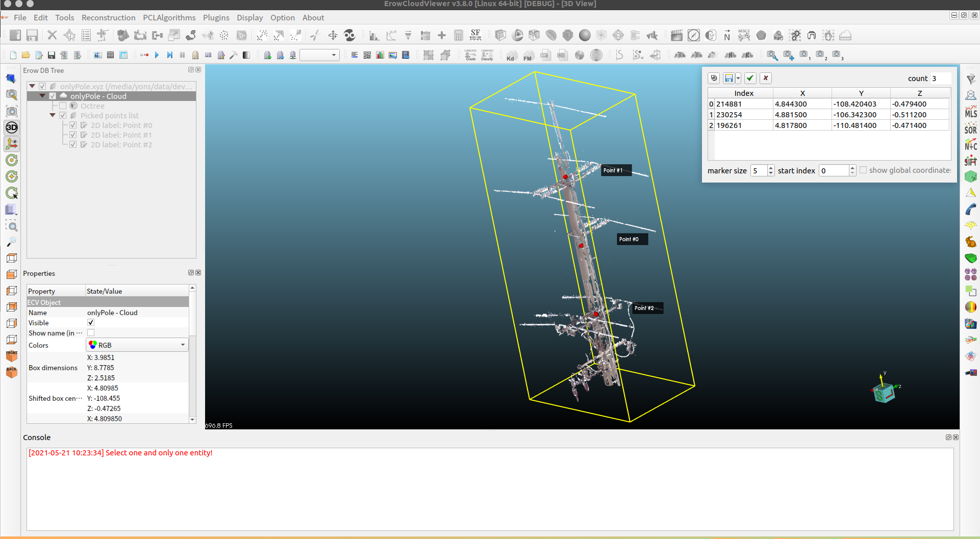Uncheck the Visible property checkbox
980x539 pixels.
(x=91, y=322)
